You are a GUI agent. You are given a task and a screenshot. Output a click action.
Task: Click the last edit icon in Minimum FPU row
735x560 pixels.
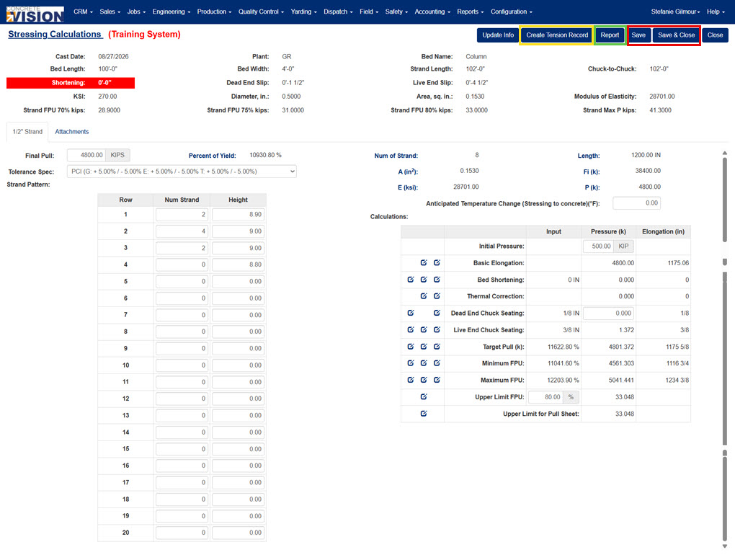pos(437,363)
